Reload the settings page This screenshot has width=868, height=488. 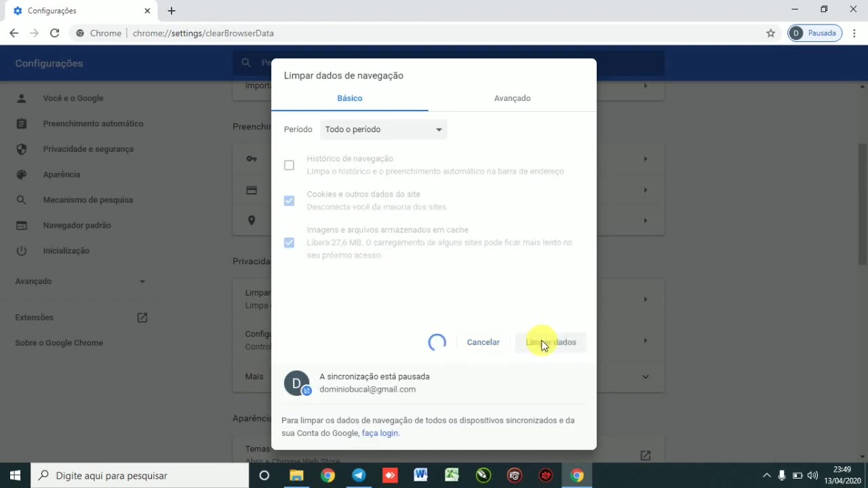point(54,33)
